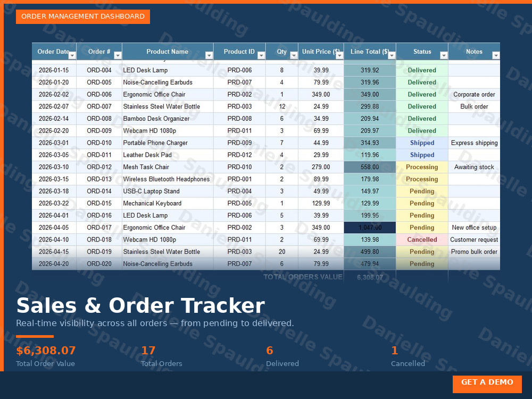
Task: Click the 2026-04-20 order date cell
Action: pos(54,264)
